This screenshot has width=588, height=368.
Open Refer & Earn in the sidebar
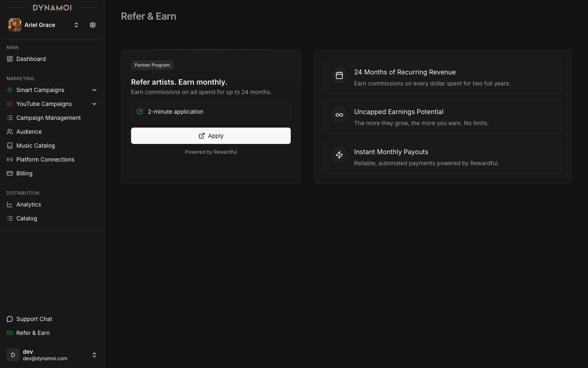pyautogui.click(x=33, y=333)
